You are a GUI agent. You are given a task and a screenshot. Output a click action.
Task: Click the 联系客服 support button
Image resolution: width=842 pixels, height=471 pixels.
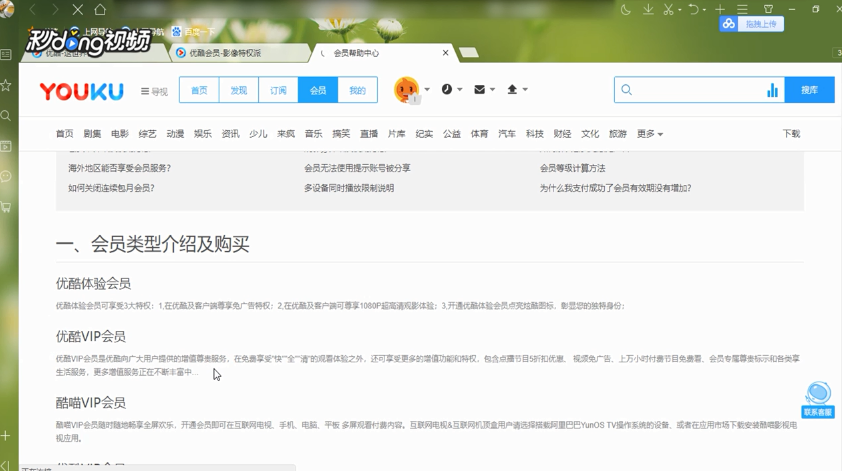(x=818, y=400)
